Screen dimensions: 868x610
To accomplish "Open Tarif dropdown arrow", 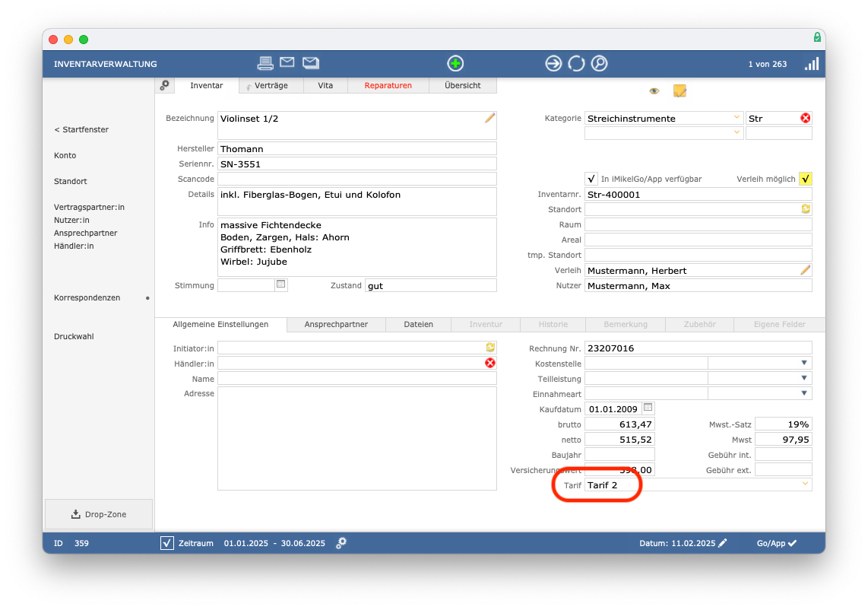I will click(x=805, y=485).
